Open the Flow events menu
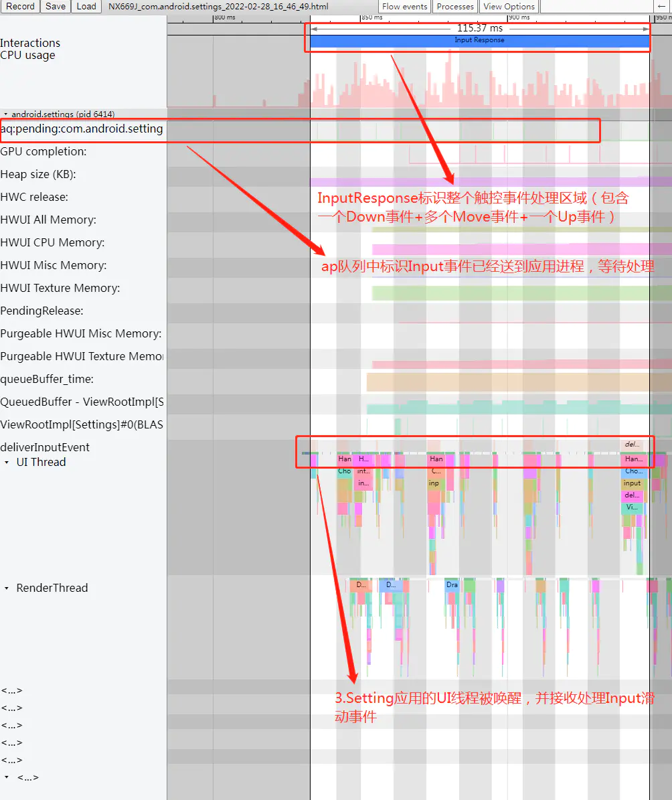 coord(405,6)
